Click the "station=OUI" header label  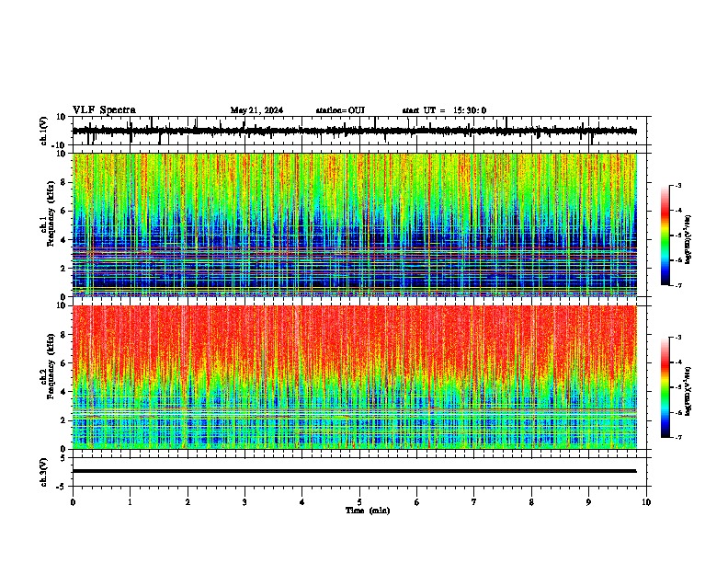pos(340,110)
